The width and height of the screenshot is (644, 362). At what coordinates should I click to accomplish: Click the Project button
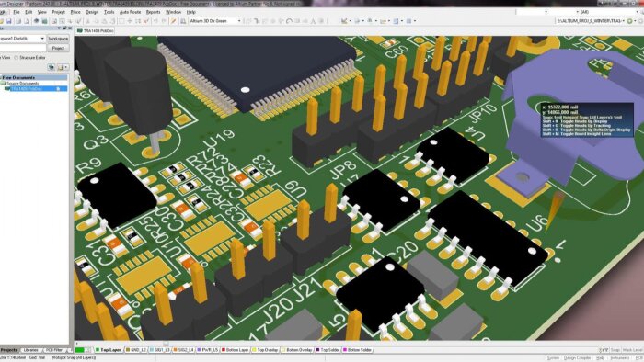pos(58,48)
